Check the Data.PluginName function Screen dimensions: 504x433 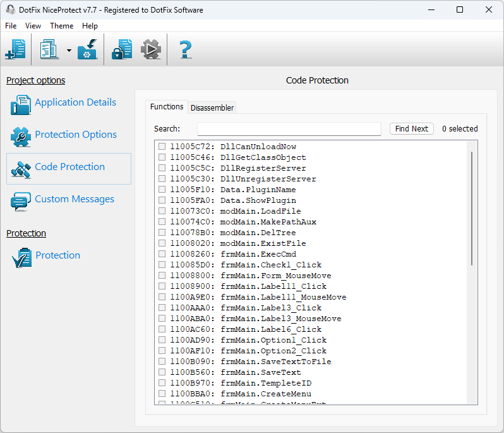tap(162, 190)
